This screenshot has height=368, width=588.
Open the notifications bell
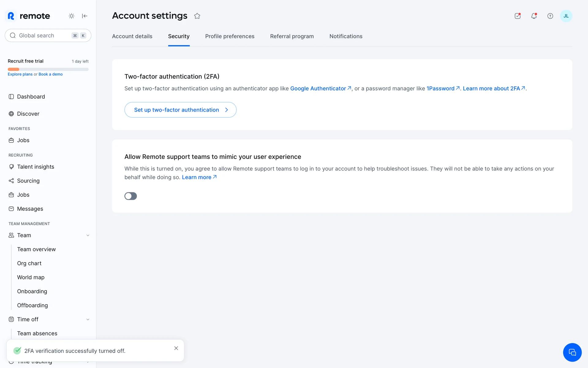534,16
